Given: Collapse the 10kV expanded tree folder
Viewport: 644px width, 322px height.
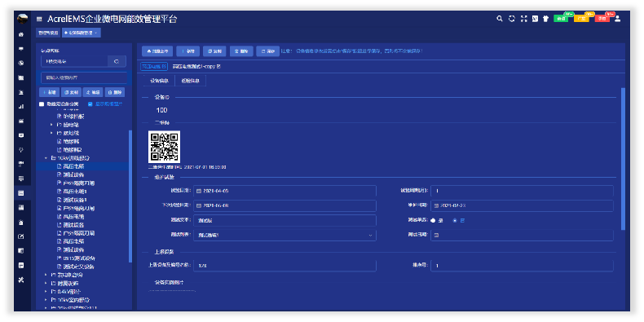Looking at the screenshot, I should click(x=46, y=157).
